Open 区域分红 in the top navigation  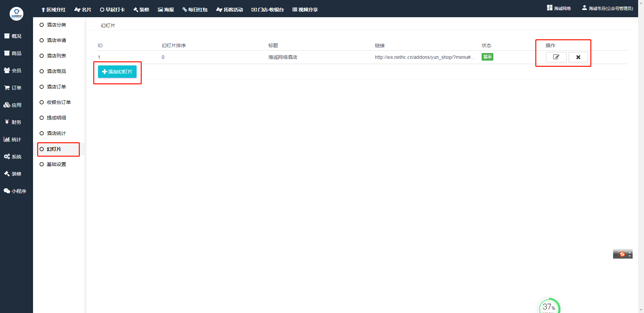tap(54, 10)
